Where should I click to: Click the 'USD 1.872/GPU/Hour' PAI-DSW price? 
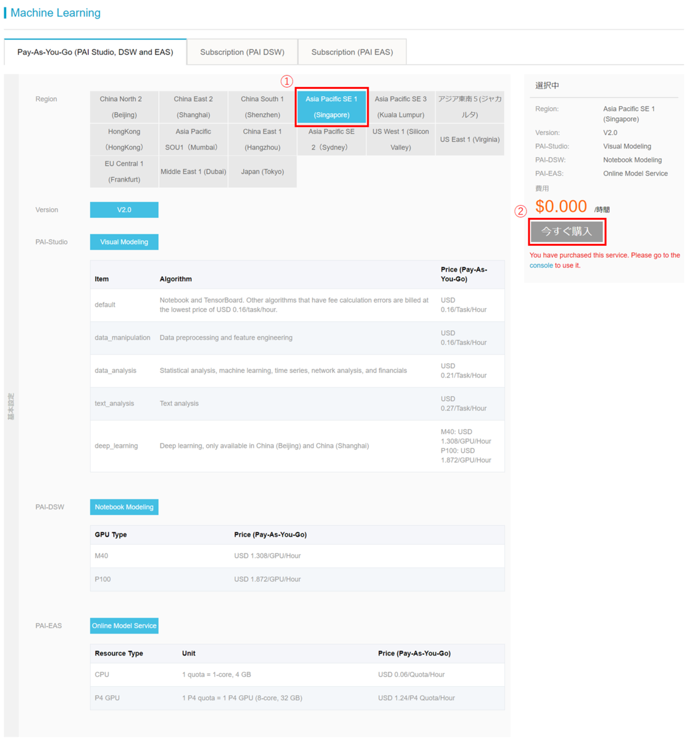pos(267,579)
